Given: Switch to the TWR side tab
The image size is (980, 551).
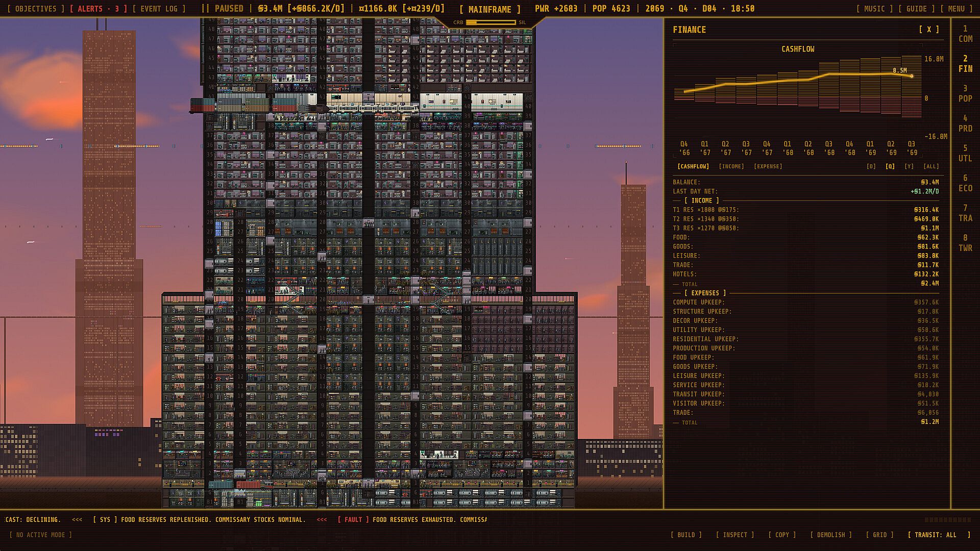Looking at the screenshot, I should [x=965, y=243].
